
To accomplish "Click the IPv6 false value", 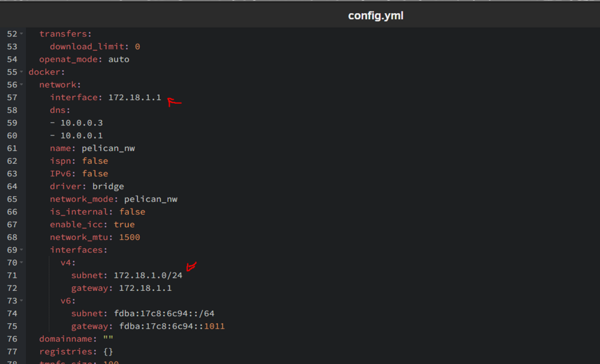I will [x=95, y=173].
